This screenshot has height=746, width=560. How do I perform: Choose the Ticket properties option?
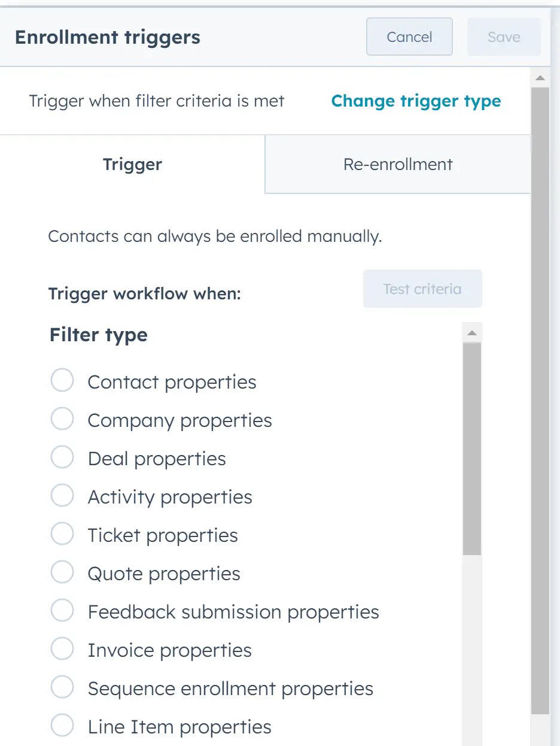pos(62,534)
